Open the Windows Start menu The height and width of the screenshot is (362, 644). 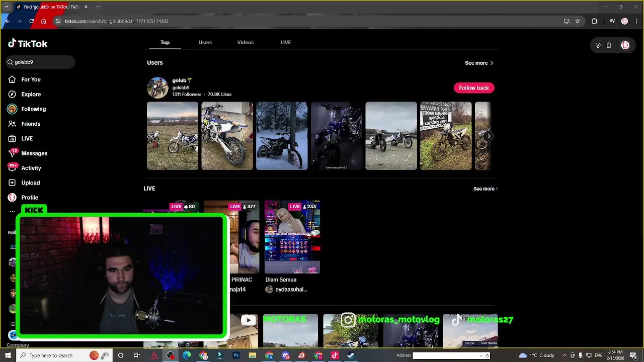pos(8,355)
